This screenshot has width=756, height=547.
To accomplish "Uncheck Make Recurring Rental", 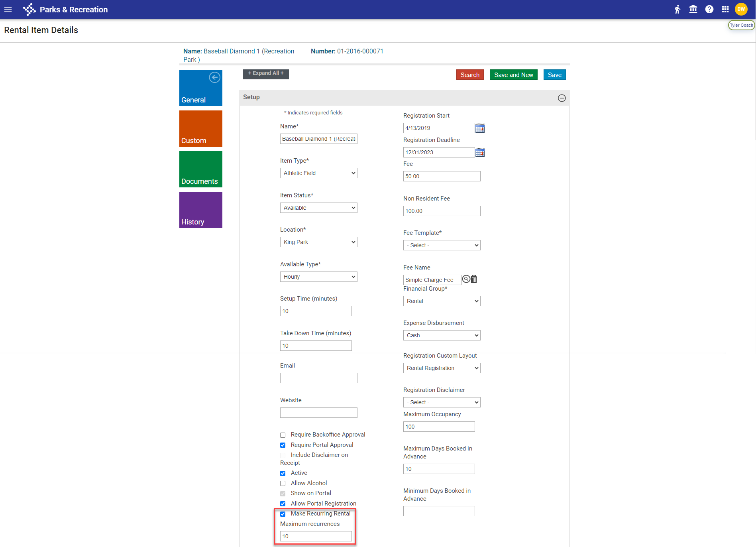I will 283,514.
